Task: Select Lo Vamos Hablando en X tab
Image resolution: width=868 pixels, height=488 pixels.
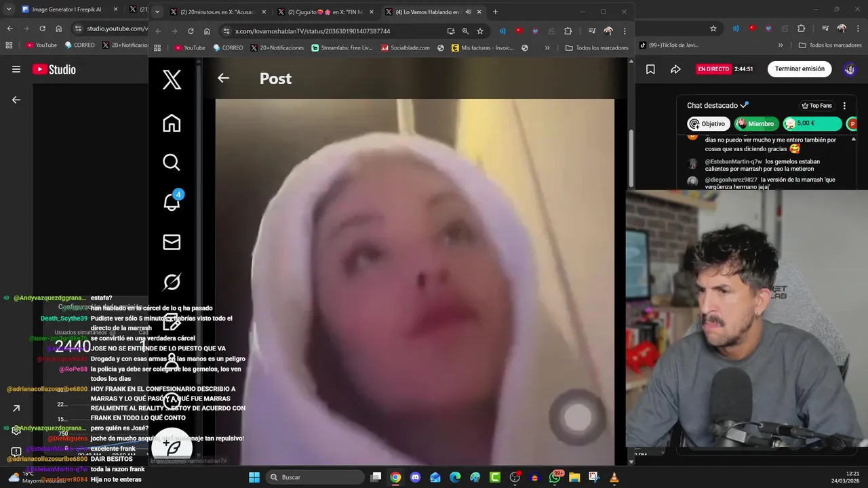Action: 434,12
